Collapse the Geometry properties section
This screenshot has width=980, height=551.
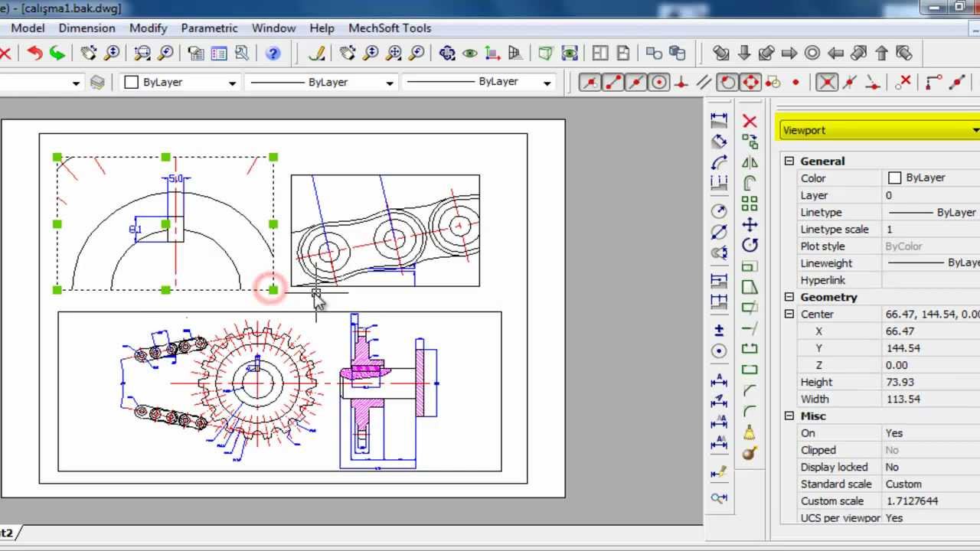click(789, 297)
